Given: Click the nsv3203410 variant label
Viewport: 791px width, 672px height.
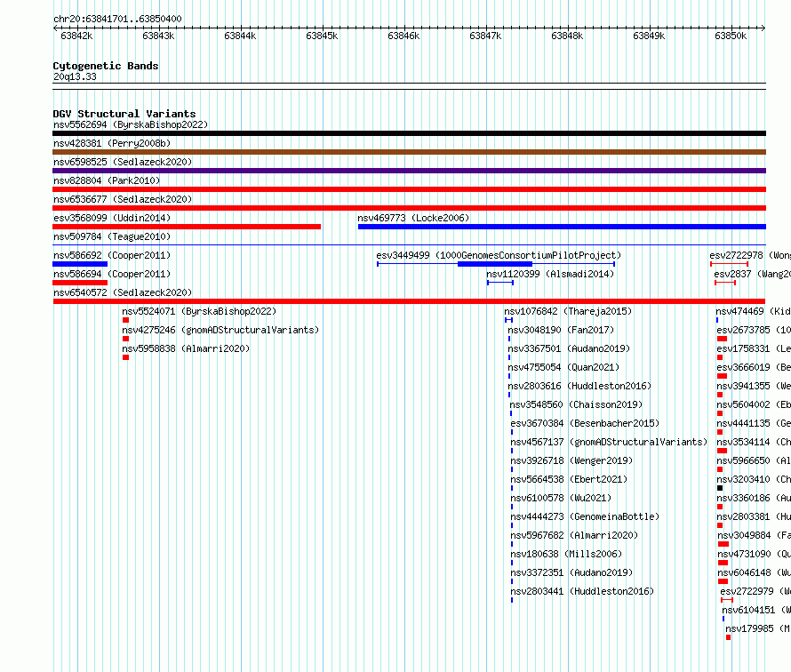Looking at the screenshot, I should [x=754, y=479].
